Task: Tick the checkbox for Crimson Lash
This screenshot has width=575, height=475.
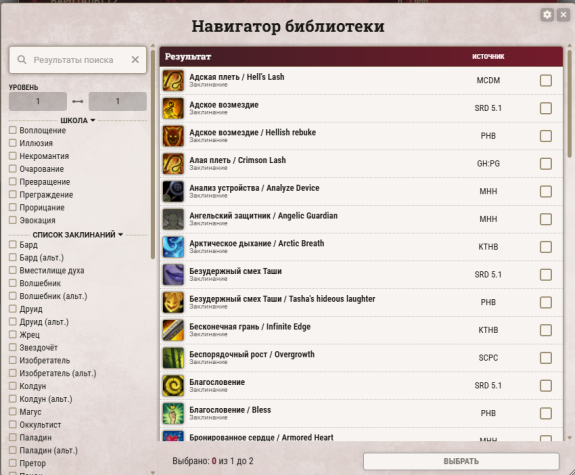Action: tap(546, 164)
